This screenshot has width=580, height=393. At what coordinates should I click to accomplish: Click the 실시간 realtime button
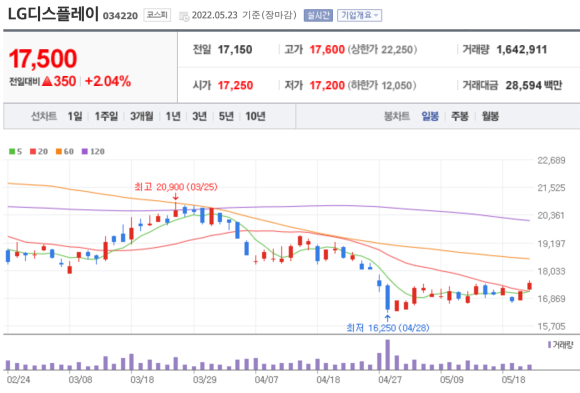click(x=318, y=15)
